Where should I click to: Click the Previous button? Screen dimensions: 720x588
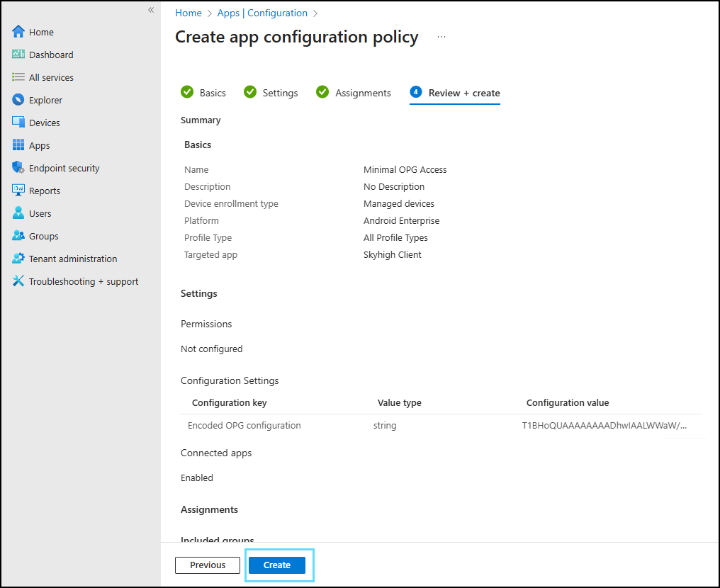click(208, 565)
